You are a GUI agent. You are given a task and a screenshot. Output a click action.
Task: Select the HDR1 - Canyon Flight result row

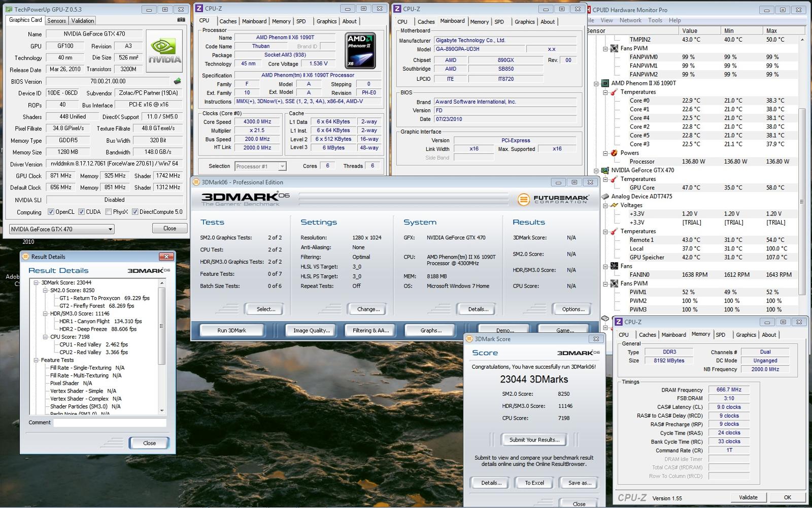[100, 321]
